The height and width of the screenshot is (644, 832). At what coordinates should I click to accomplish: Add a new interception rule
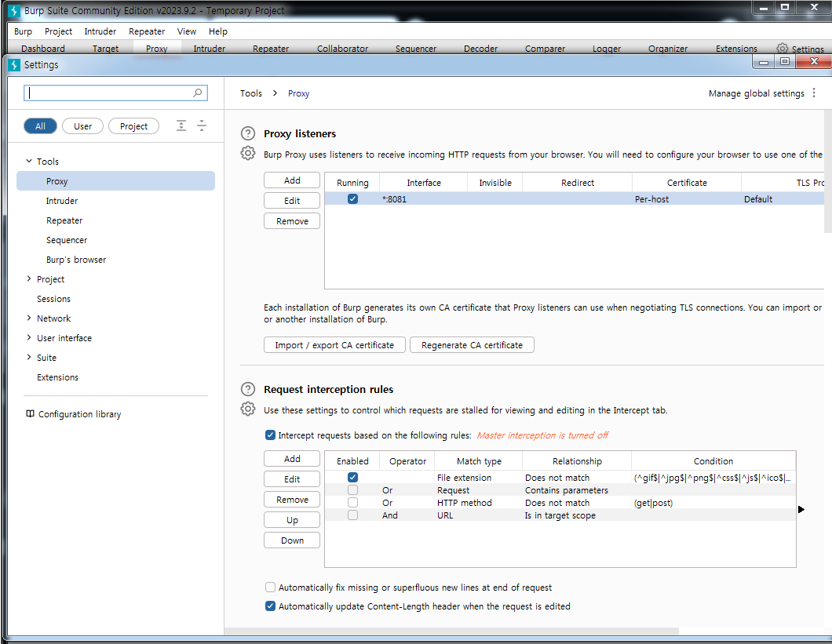292,459
